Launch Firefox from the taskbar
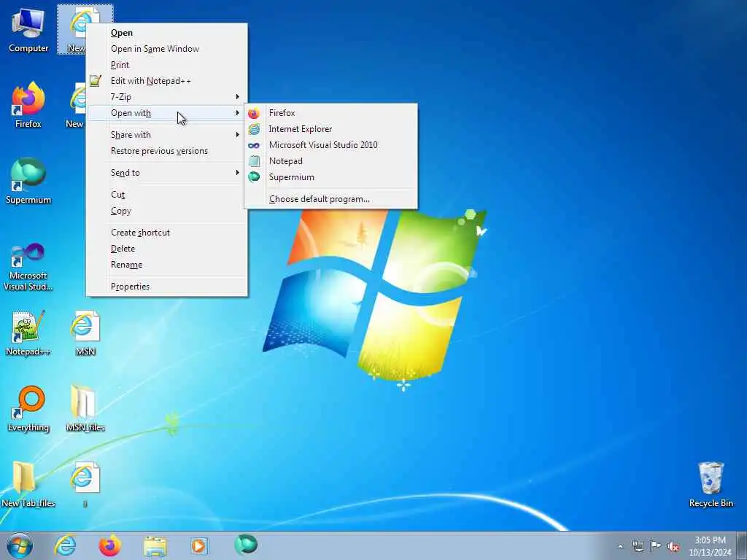 coord(109,545)
